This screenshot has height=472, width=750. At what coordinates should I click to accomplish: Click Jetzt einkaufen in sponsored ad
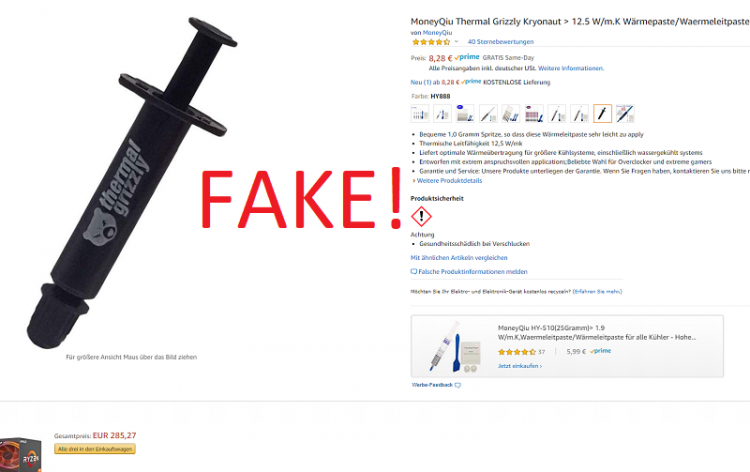point(519,366)
